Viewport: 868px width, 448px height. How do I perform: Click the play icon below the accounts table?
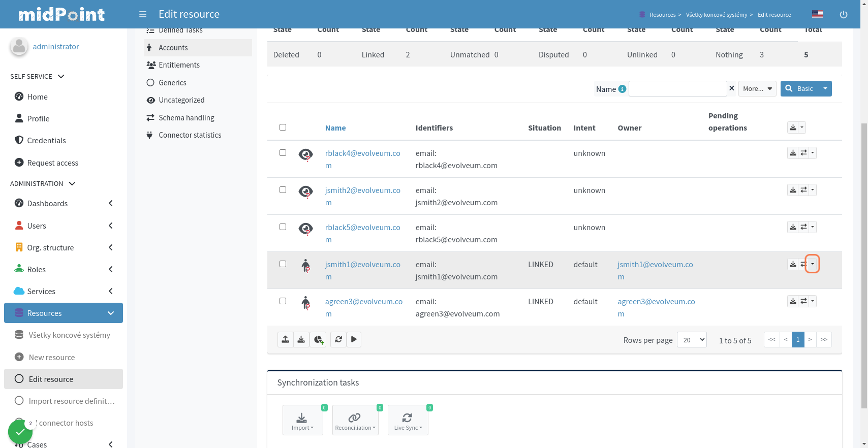pos(354,339)
